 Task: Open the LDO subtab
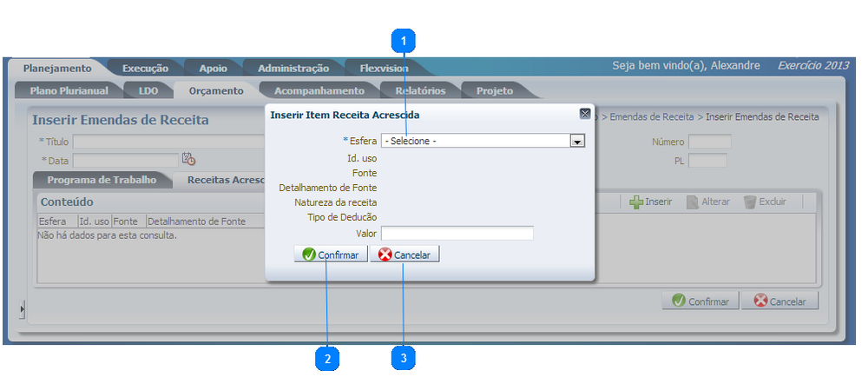pyautogui.click(x=148, y=91)
